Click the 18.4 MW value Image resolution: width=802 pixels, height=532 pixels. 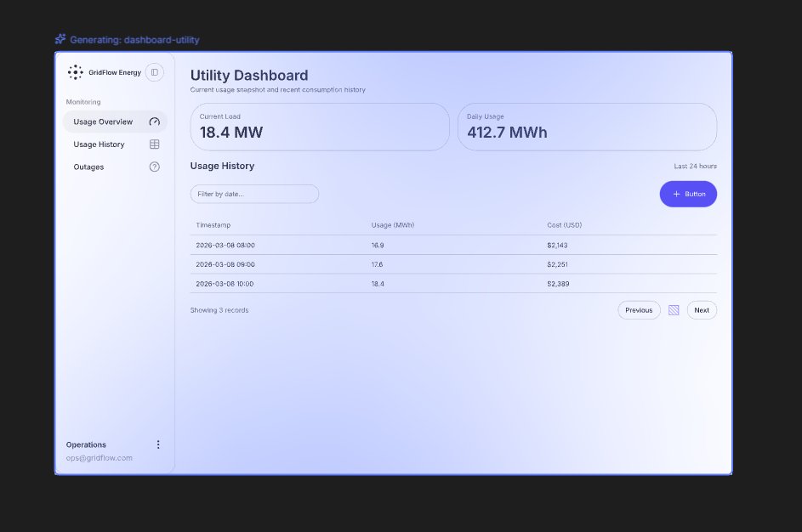point(231,133)
